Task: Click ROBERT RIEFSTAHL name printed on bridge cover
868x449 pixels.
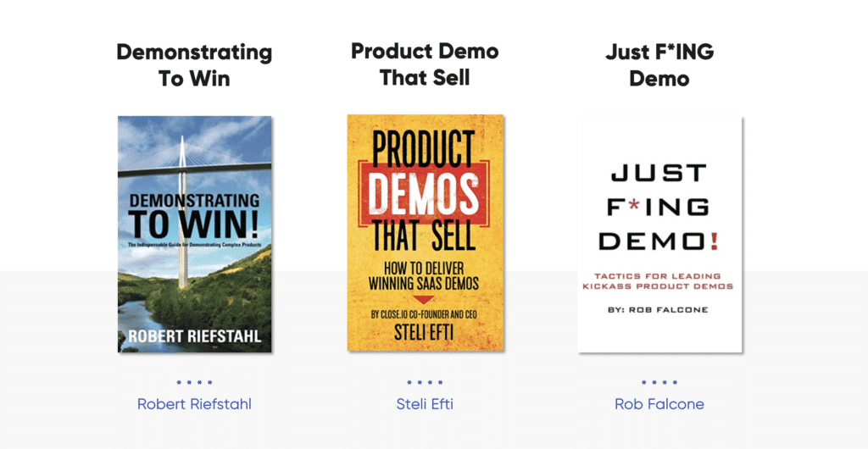Action: [194, 337]
